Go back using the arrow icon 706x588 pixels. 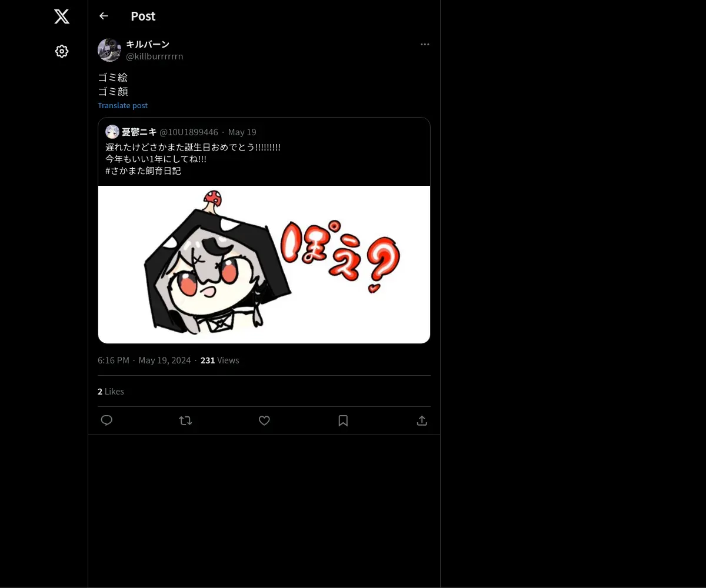coord(104,16)
